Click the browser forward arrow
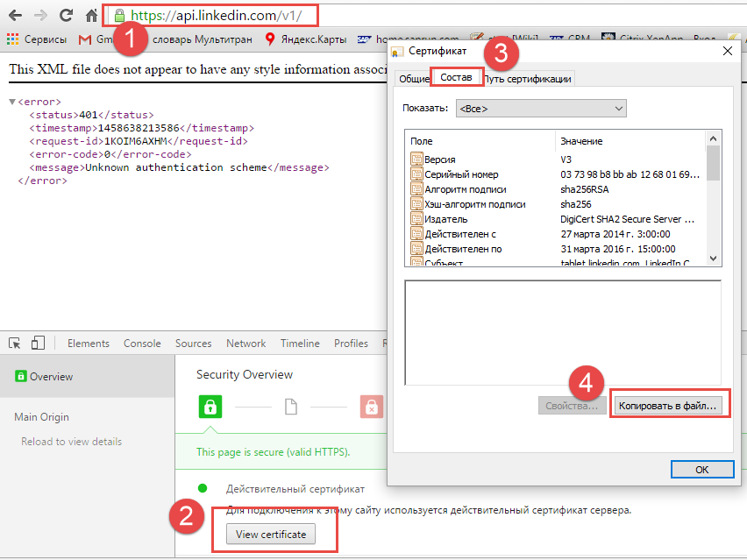Screen dimensions: 747x560 coord(40,16)
